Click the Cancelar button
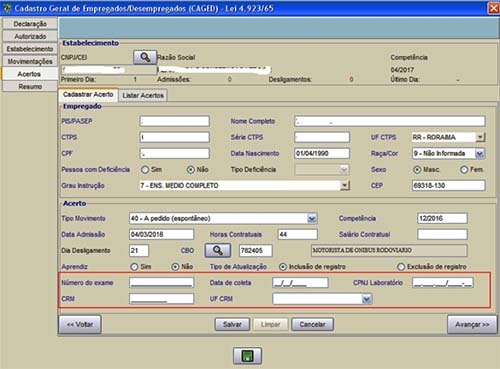 [x=312, y=324]
